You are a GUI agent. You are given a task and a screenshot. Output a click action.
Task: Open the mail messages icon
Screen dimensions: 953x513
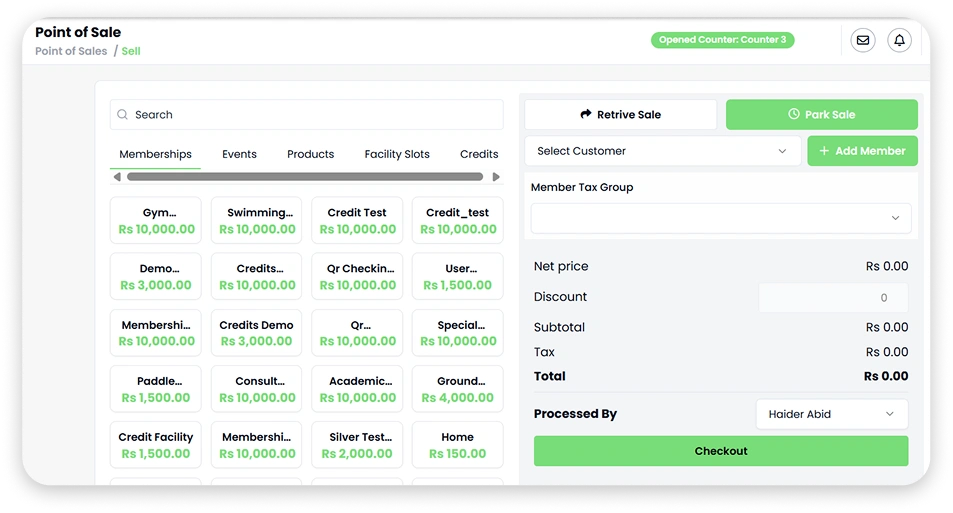(x=862, y=40)
